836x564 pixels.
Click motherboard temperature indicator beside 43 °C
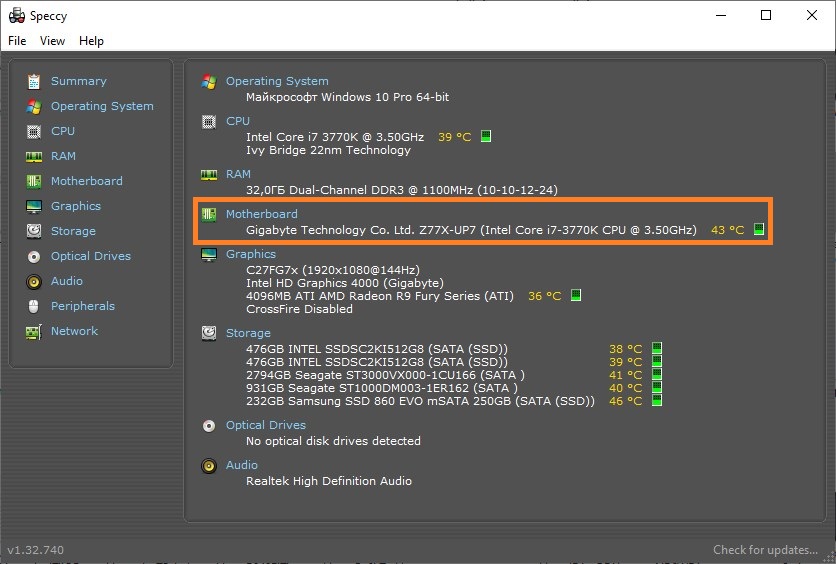click(759, 229)
